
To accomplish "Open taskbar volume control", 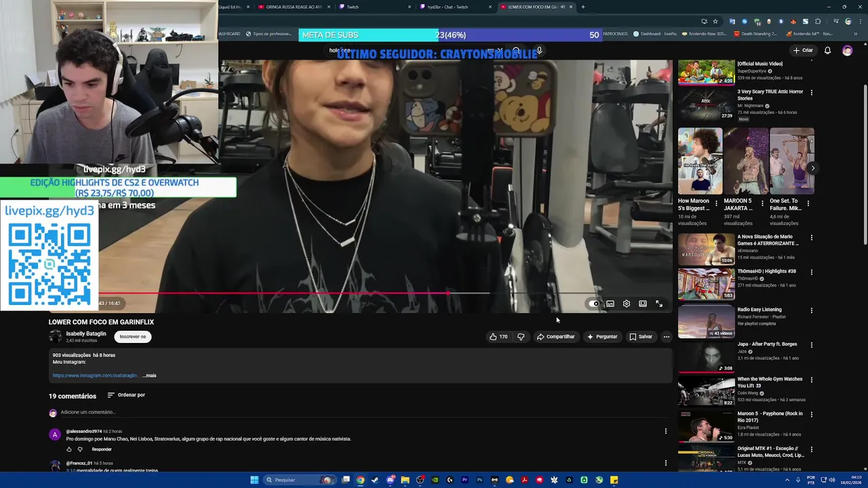I will pos(833,480).
